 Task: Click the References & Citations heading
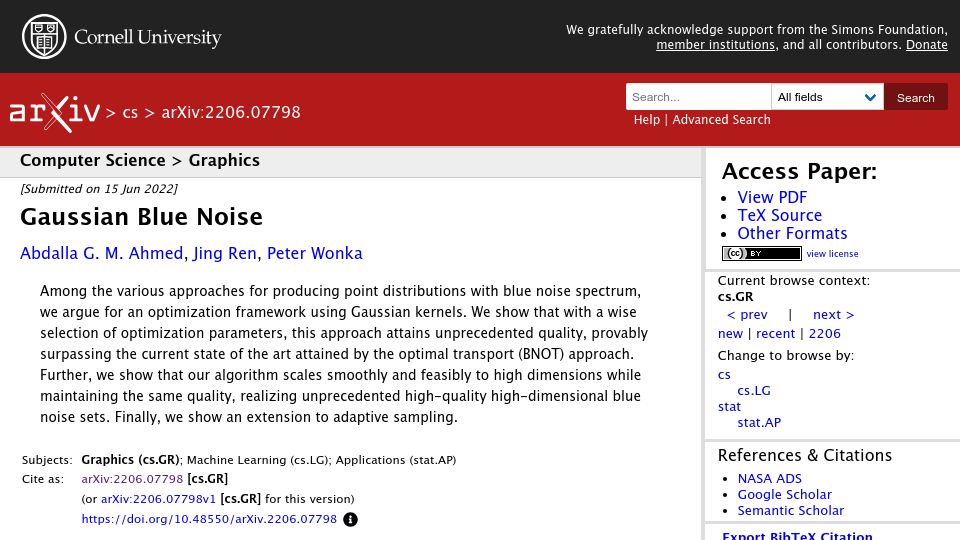click(804, 456)
